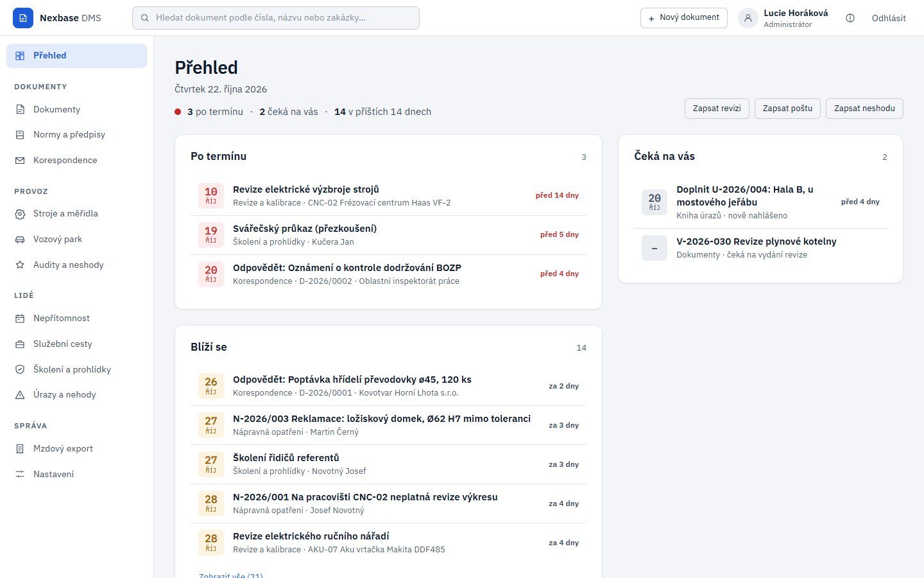
Task: Select Nastavení in the sidebar
Action: (77, 475)
